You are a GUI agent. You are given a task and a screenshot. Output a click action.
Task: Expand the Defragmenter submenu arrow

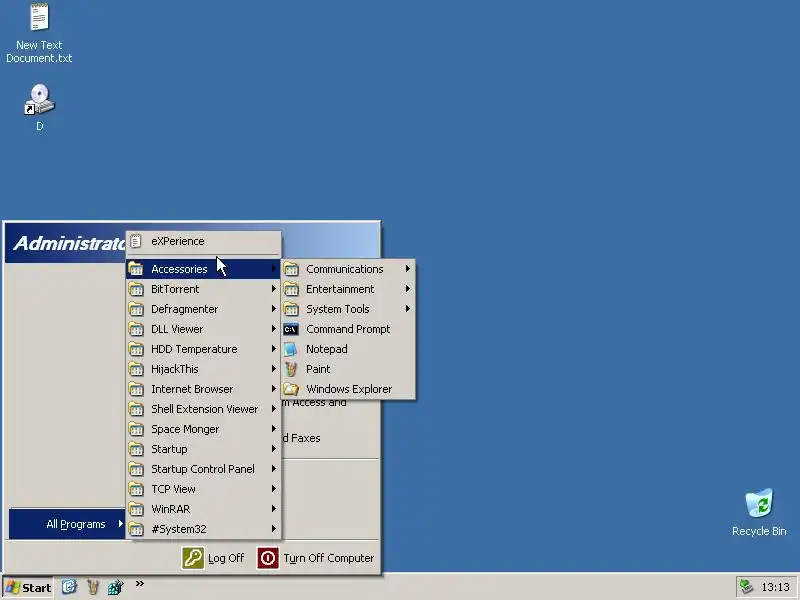coord(273,309)
